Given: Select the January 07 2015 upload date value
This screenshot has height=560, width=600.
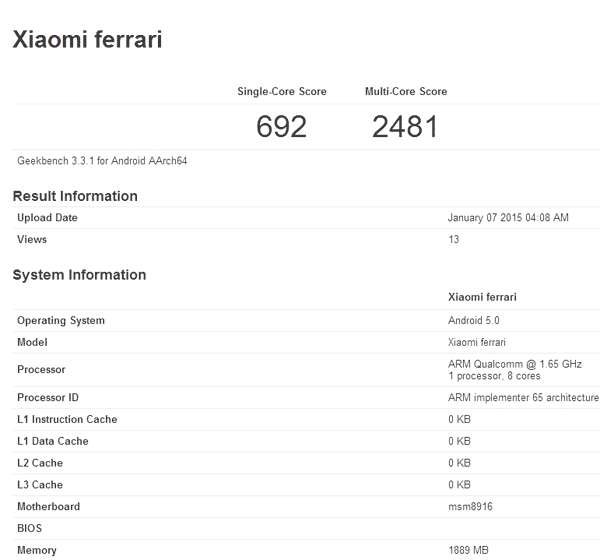Looking at the screenshot, I should point(508,218).
